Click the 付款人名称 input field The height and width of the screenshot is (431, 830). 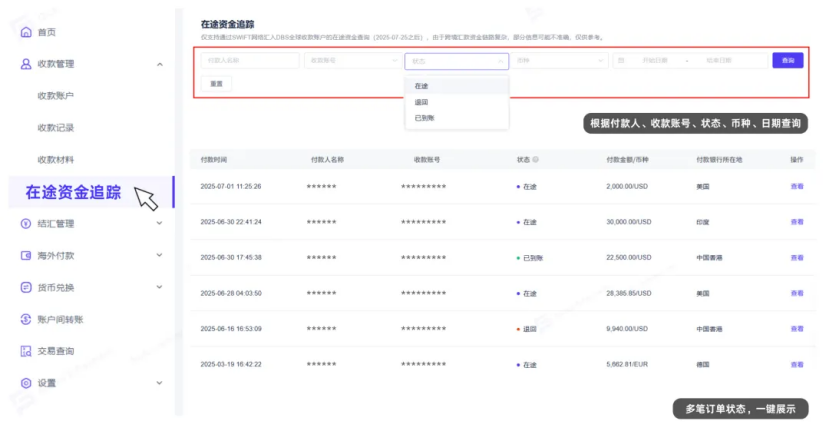[248, 61]
